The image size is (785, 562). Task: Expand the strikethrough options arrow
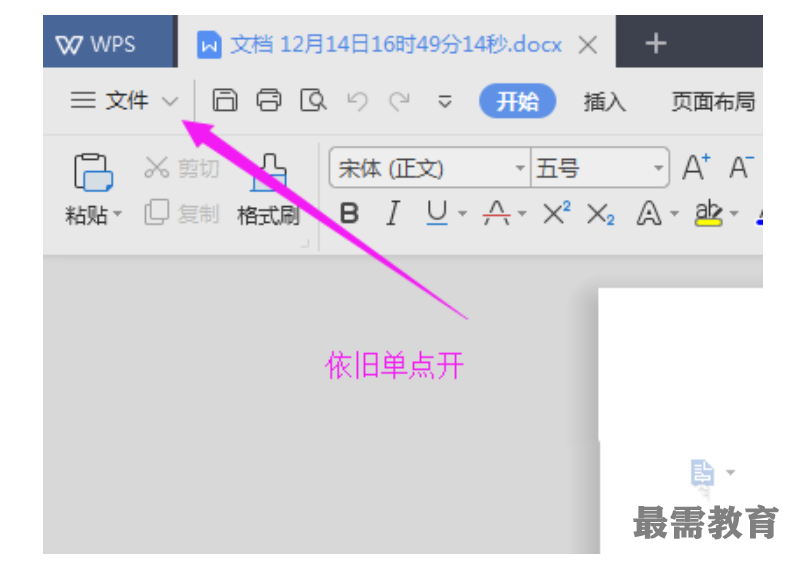coord(522,214)
